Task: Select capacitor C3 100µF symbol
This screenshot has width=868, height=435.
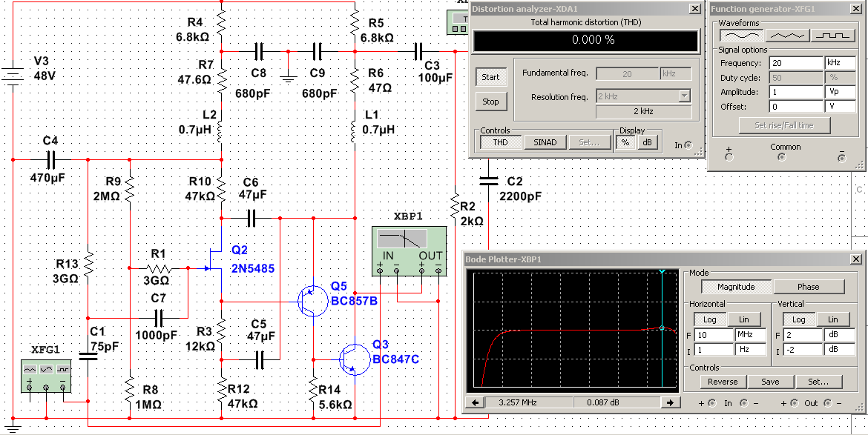Action: [x=418, y=51]
